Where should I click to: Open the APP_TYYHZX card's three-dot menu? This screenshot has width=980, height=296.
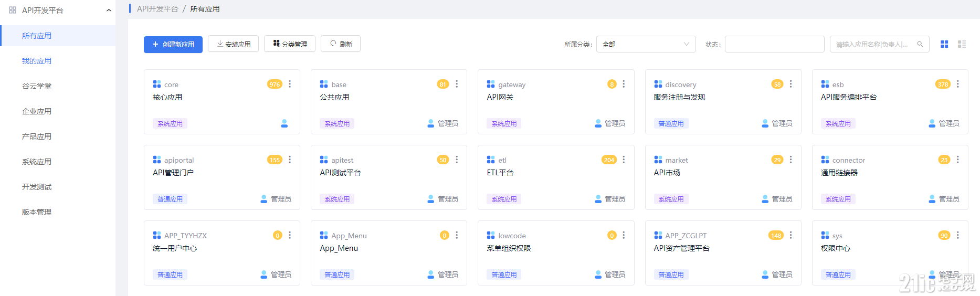[x=290, y=235]
